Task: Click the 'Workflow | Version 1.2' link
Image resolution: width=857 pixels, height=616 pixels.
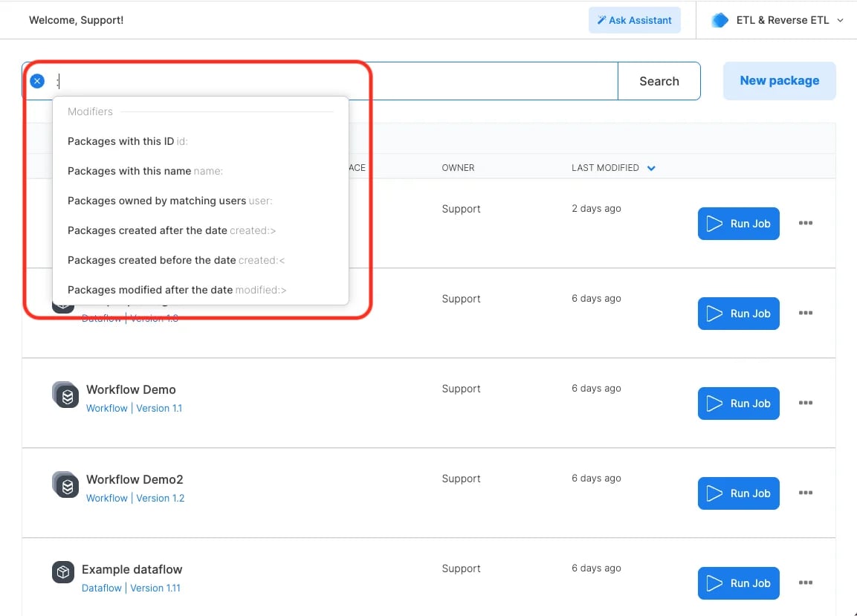Action: (x=135, y=499)
